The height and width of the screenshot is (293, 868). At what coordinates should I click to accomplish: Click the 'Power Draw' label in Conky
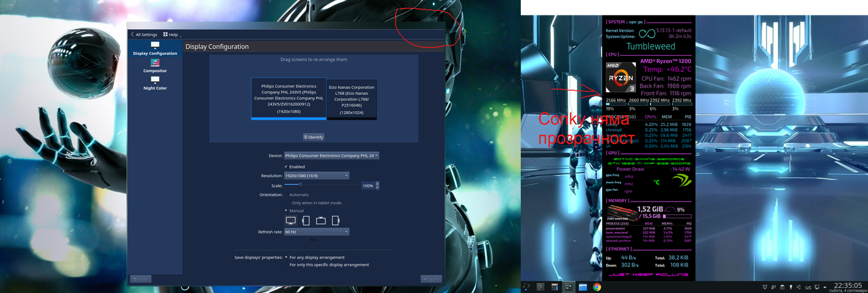(x=630, y=169)
